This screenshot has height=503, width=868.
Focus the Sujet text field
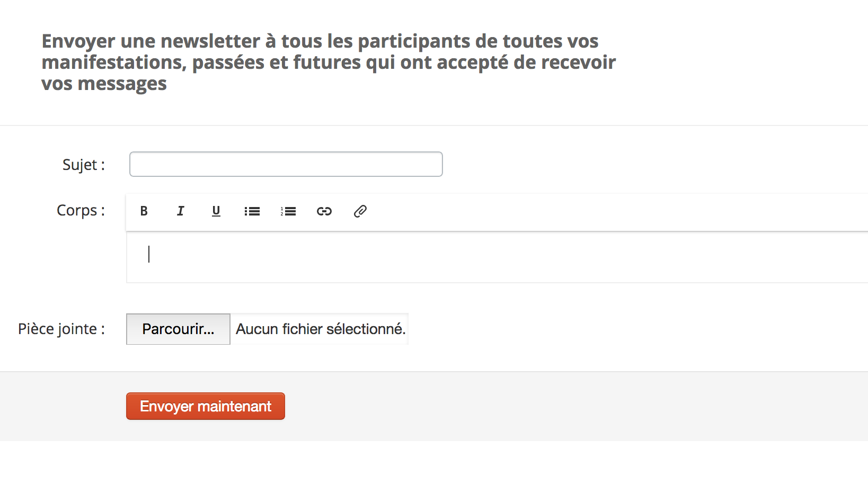[286, 164]
